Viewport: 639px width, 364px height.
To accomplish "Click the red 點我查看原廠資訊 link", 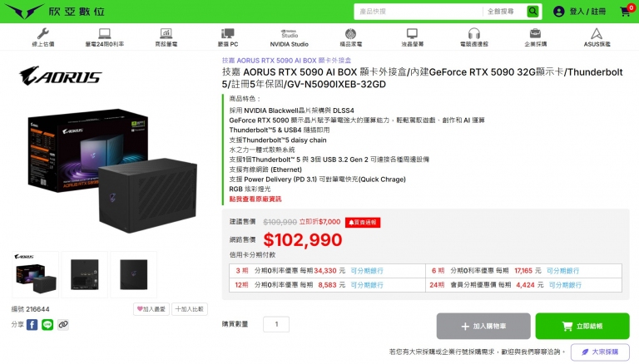I will pyautogui.click(x=255, y=199).
